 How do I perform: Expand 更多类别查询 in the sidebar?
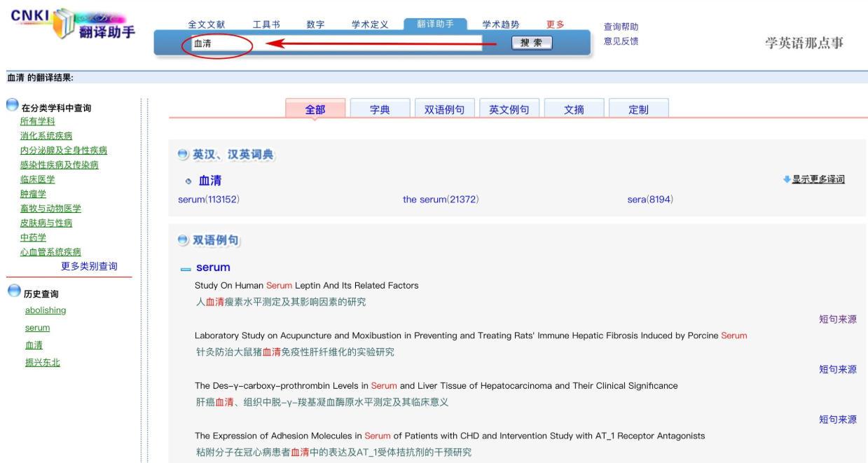(x=89, y=266)
